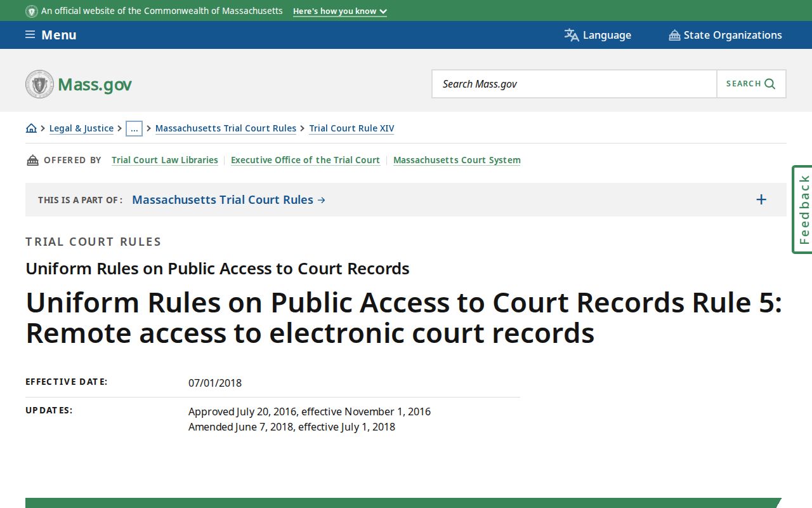The height and width of the screenshot is (508, 812).
Task: Click the Mass.gov seal logo
Action: [x=39, y=84]
